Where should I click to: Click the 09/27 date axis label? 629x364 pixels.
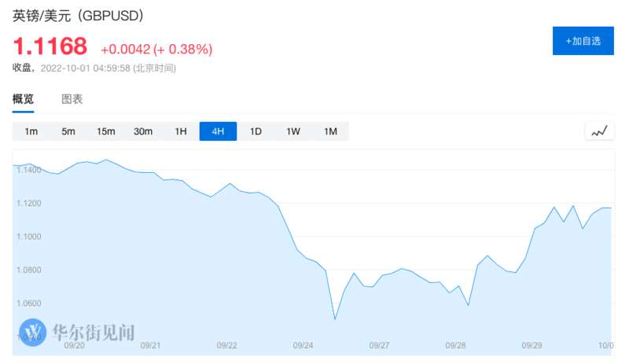[x=379, y=344]
